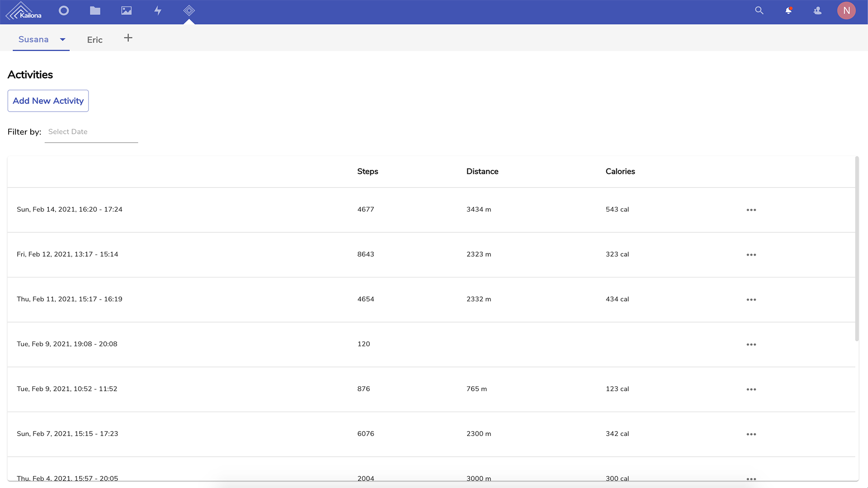868x488 pixels.
Task: Open options menu for Feb 14 activity
Action: pyautogui.click(x=751, y=210)
